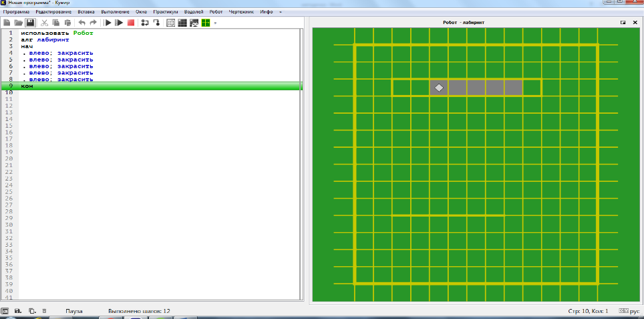This screenshot has width=644, height=319.
Task: Click the 'нач' keyword line
Action: click(x=27, y=46)
